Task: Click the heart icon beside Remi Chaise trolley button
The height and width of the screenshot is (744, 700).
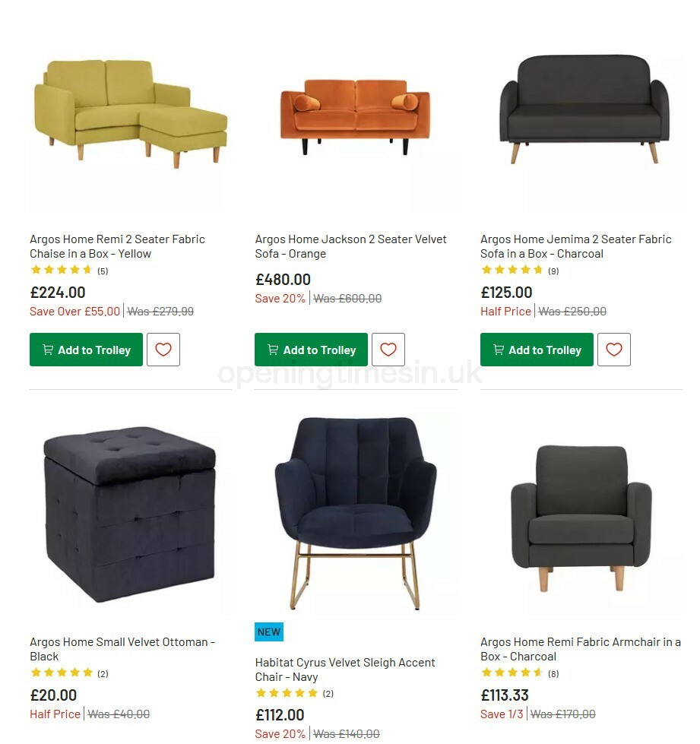Action: pos(163,350)
